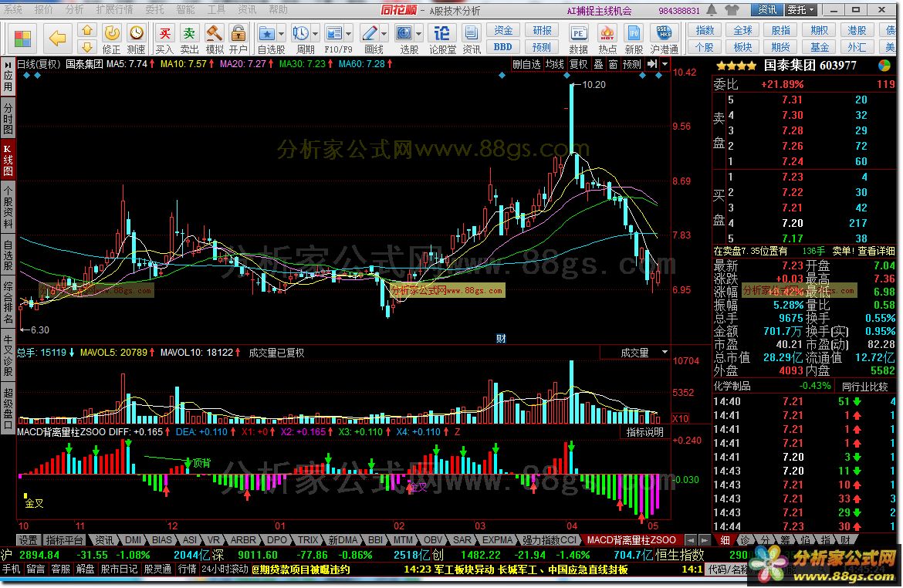Go back with the yellow left arrow
This screenshot has height=588, width=903.
pos(57,39)
